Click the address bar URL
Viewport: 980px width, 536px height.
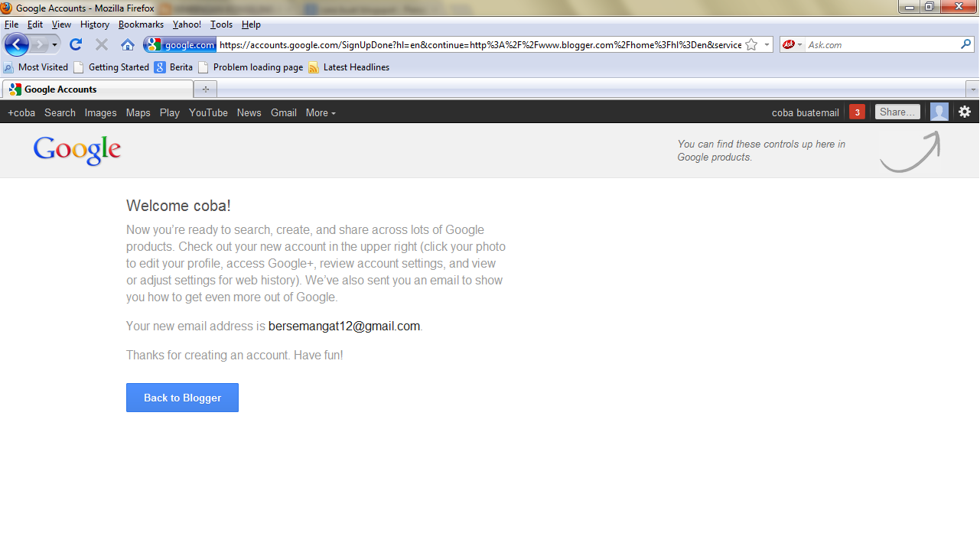480,44
